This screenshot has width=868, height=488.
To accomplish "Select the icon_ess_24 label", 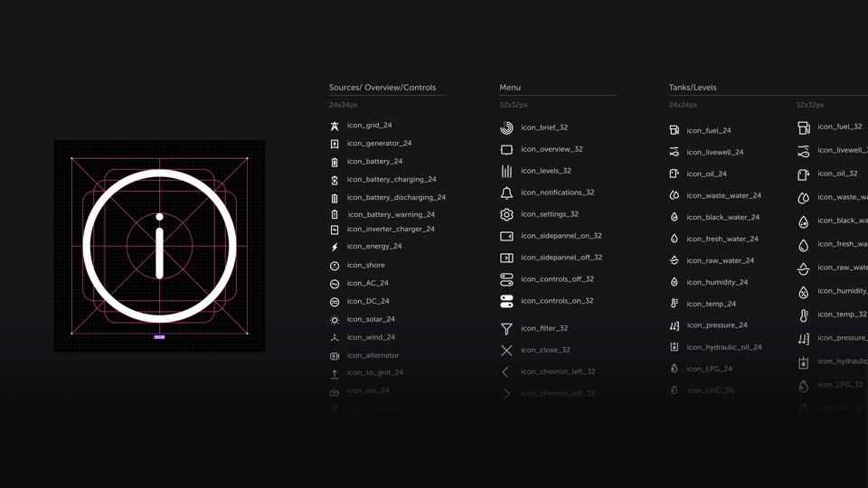I will point(368,390).
